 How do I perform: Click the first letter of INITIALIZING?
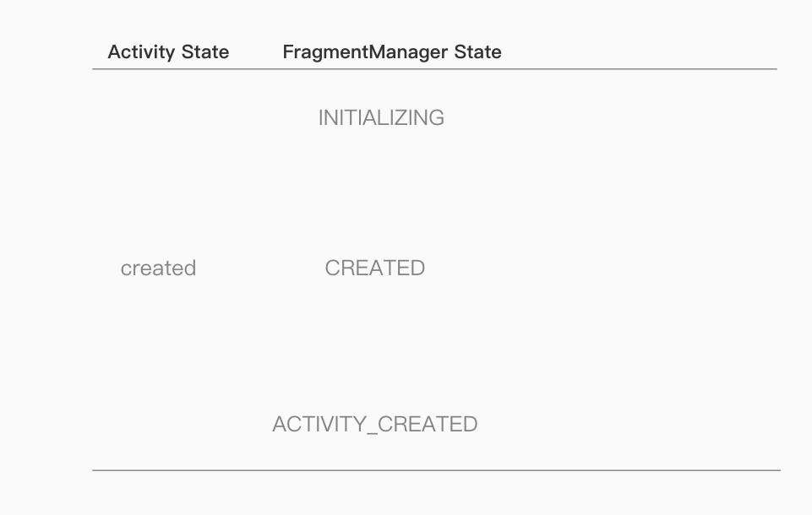click(320, 118)
